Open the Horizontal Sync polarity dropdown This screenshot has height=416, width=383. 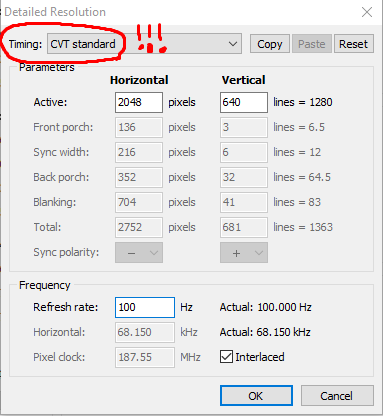(139, 253)
